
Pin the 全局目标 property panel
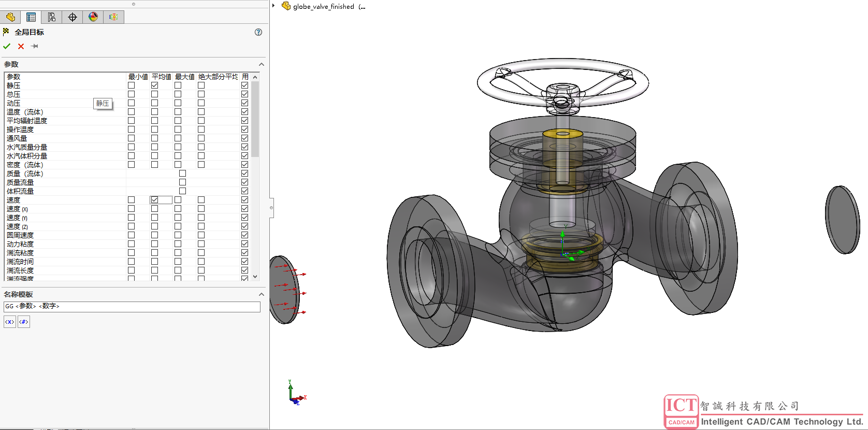[x=35, y=46]
